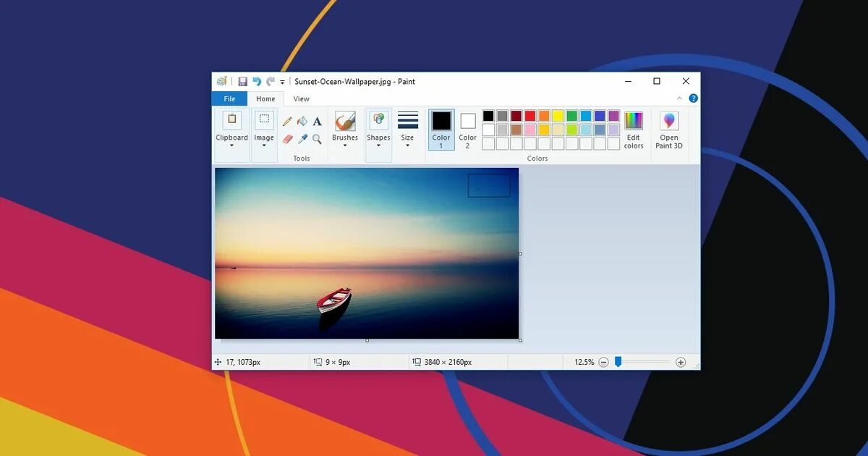Pick the purple swatch in the top row
The width and height of the screenshot is (868, 456).
point(614,116)
